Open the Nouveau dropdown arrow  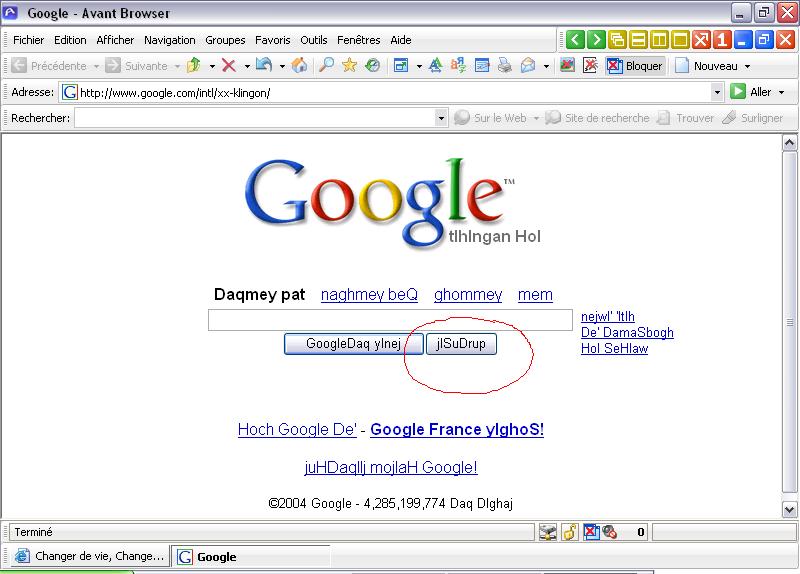click(747, 66)
